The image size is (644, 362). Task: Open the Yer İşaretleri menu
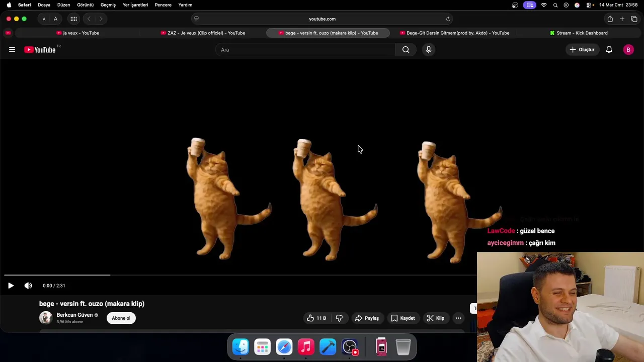pos(135,5)
